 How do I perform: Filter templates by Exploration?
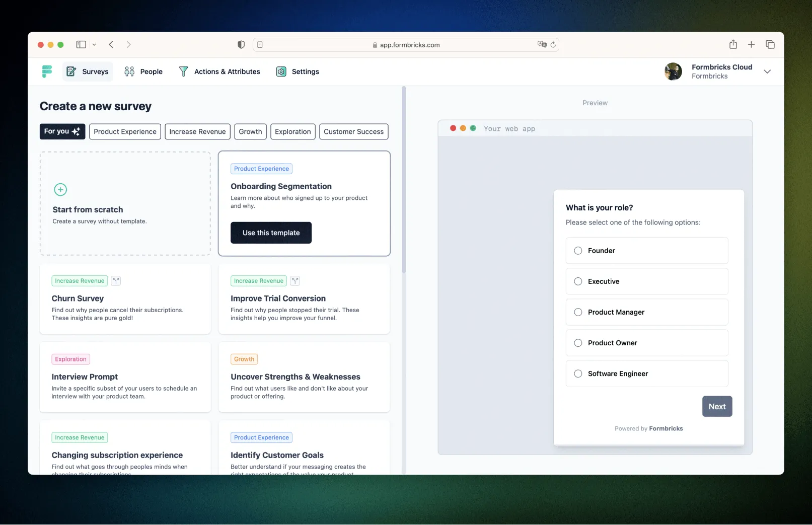click(293, 131)
